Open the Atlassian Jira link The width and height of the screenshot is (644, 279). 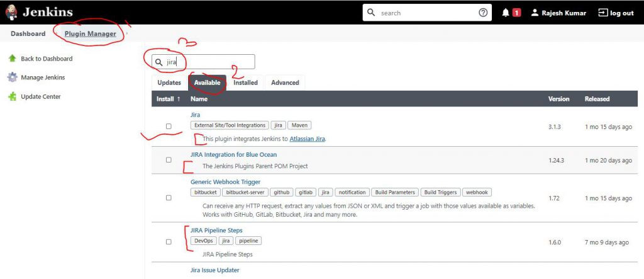click(x=307, y=139)
